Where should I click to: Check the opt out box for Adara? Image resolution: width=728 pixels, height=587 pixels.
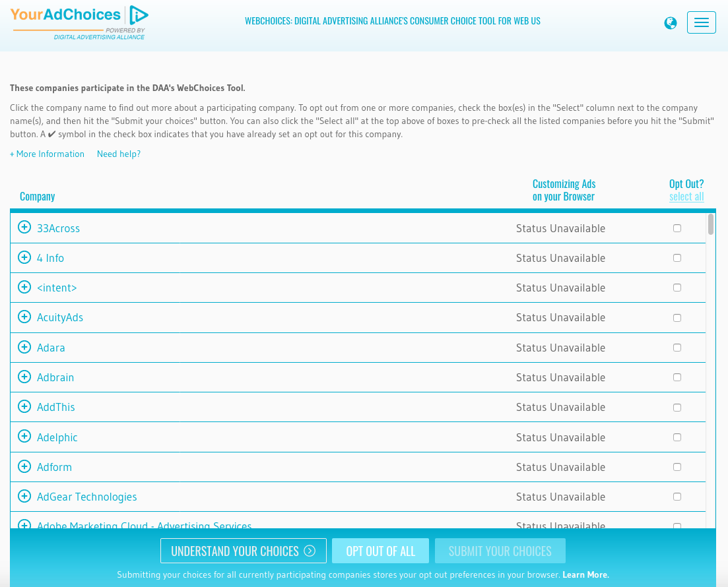677,348
